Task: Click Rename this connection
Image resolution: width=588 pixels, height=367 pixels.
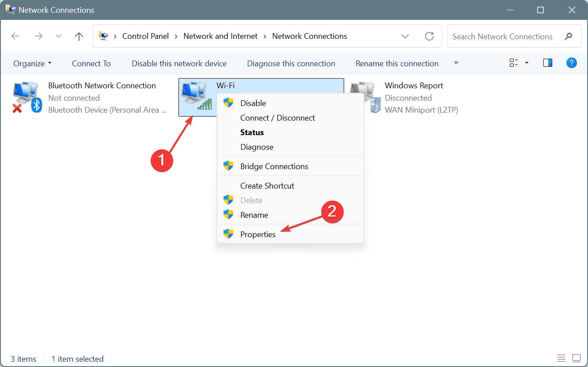Action: coord(397,63)
